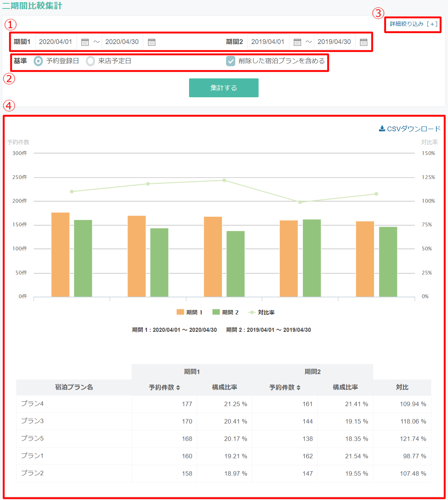Click 21.25 % composition value
This screenshot has height=500, width=448.
[236, 404]
